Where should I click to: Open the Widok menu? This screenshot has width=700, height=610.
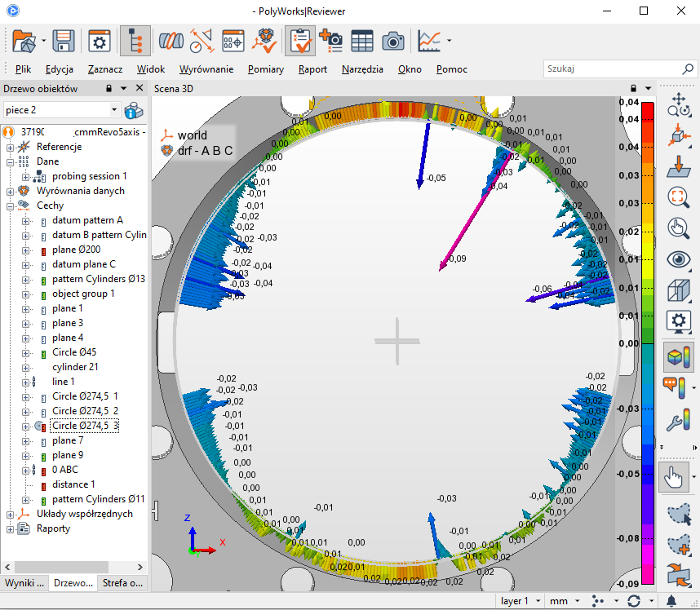point(151,69)
